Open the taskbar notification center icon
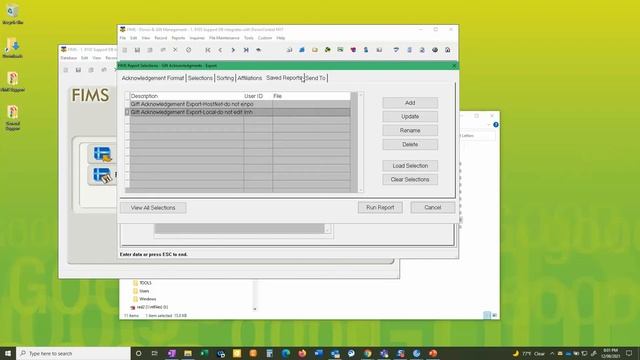The image size is (640, 360). tap(629, 353)
